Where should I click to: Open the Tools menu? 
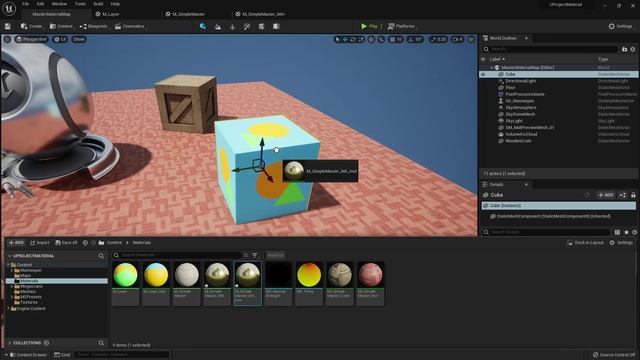click(x=80, y=4)
